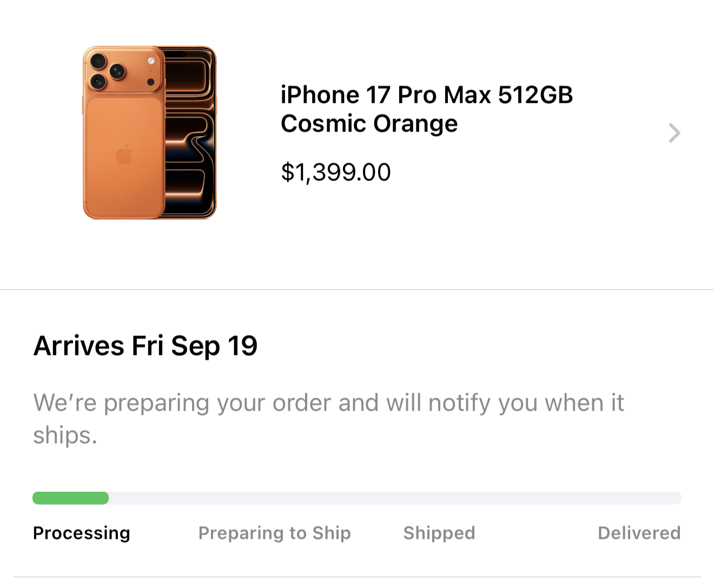Screen dimensions: 714x588
Task: Open the order item details chevron
Action: coord(674,133)
